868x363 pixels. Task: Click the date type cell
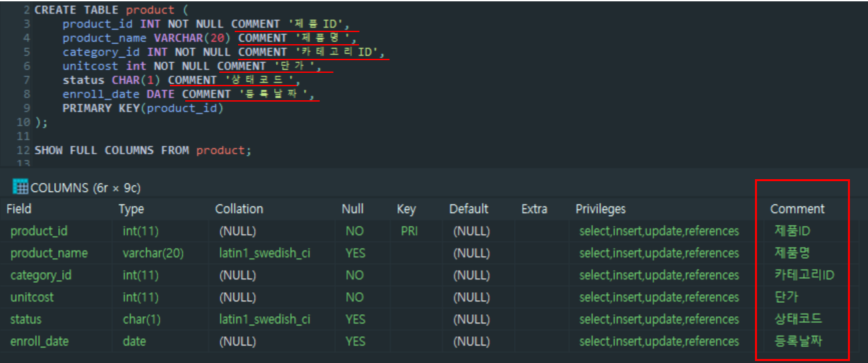pyautogui.click(x=134, y=342)
